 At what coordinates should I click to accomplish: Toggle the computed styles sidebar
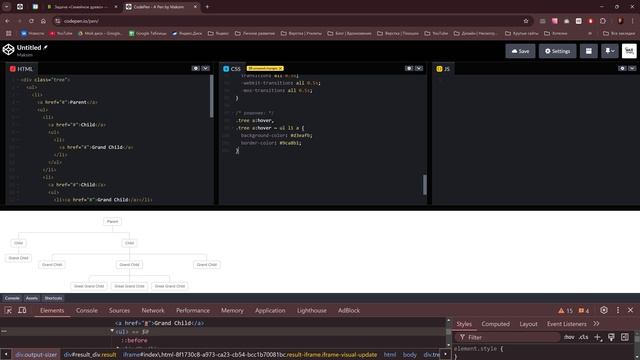click(625, 337)
